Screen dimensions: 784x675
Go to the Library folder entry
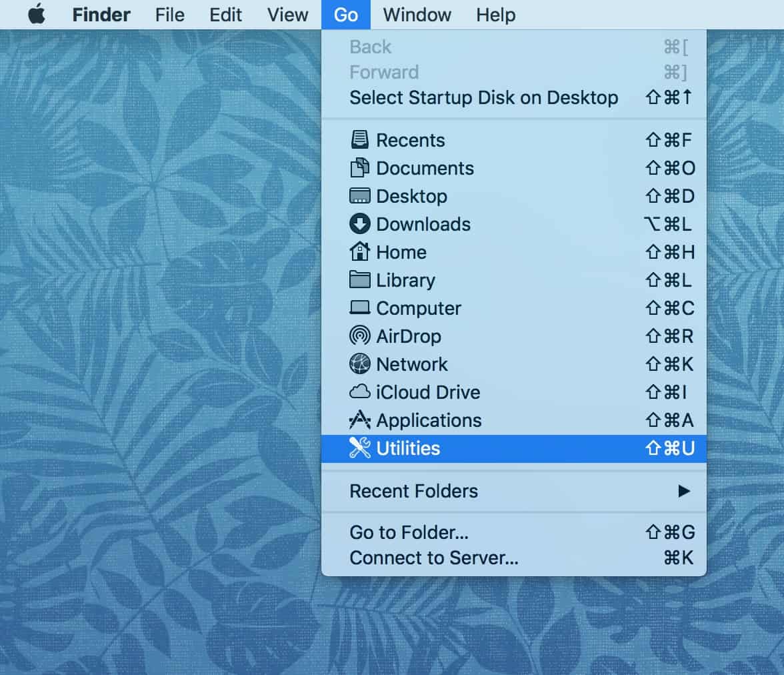pos(405,280)
